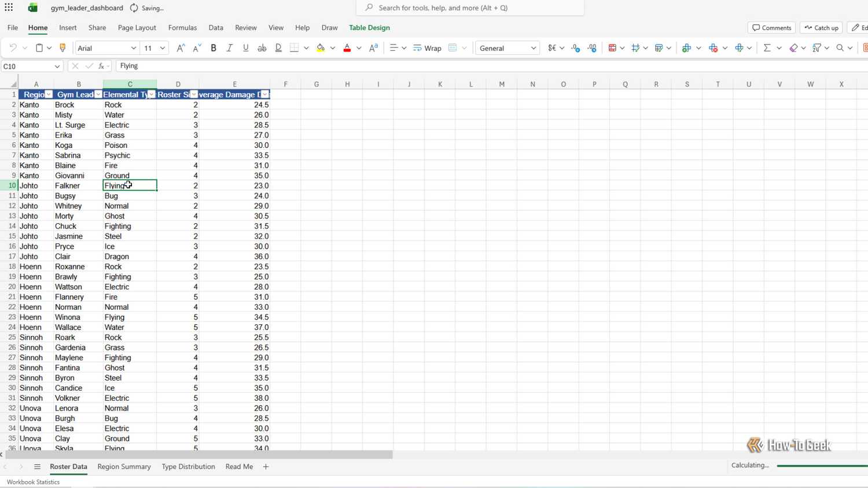Click the Find magnifier icon in the ribbon
This screenshot has height=488, width=868.
pyautogui.click(x=840, y=48)
